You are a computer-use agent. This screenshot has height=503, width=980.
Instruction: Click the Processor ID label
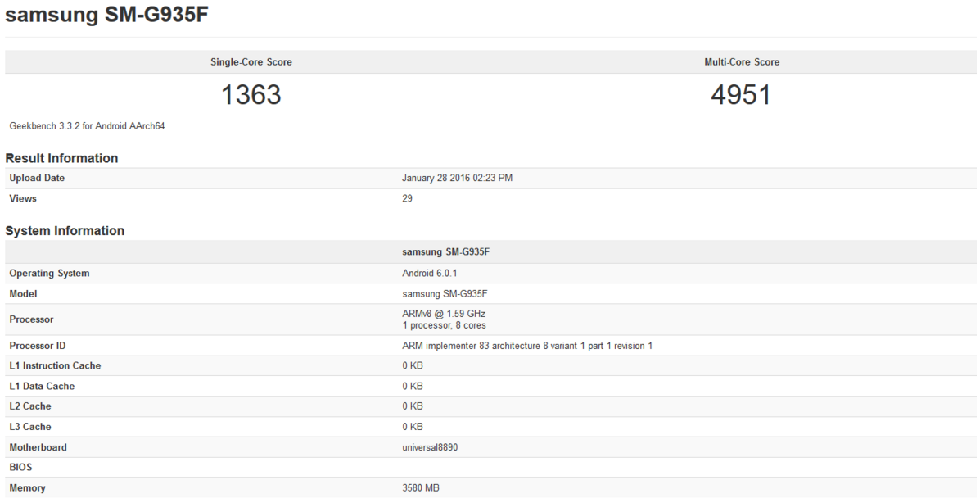tap(38, 346)
